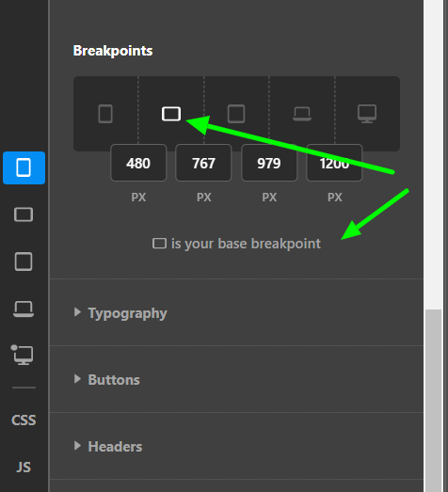448x492 pixels.
Task: Set mobile landscape as base breakpoint
Action: 171,114
